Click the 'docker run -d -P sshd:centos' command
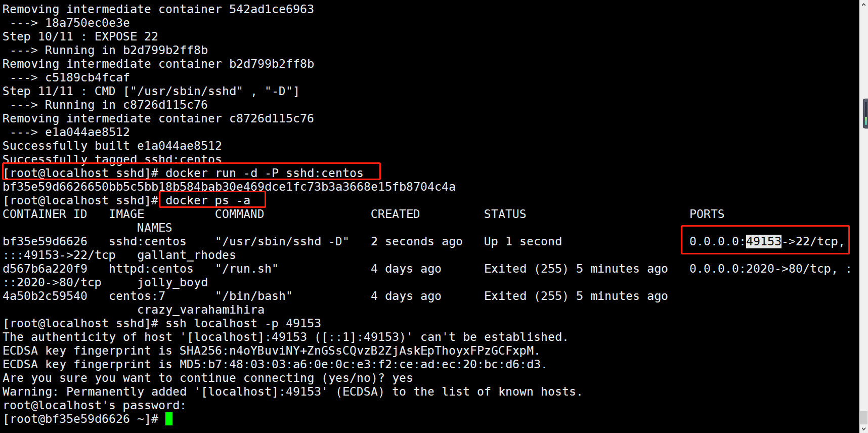Viewport: 868px width, 433px height. tap(264, 173)
